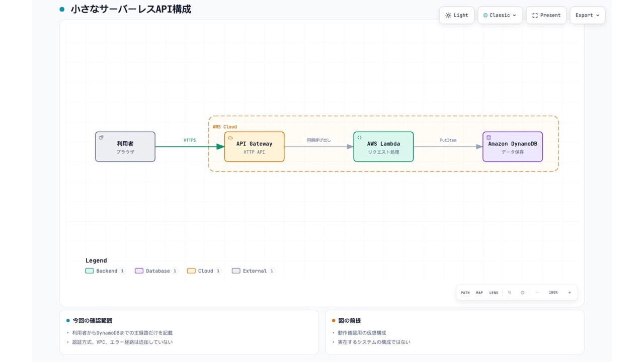Click the 図の前提 heading
The width and height of the screenshot is (644, 362).
[349, 320]
